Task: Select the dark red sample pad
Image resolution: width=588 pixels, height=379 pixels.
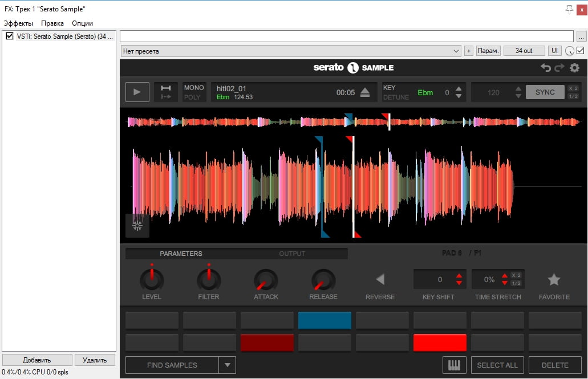Action: pyautogui.click(x=267, y=343)
